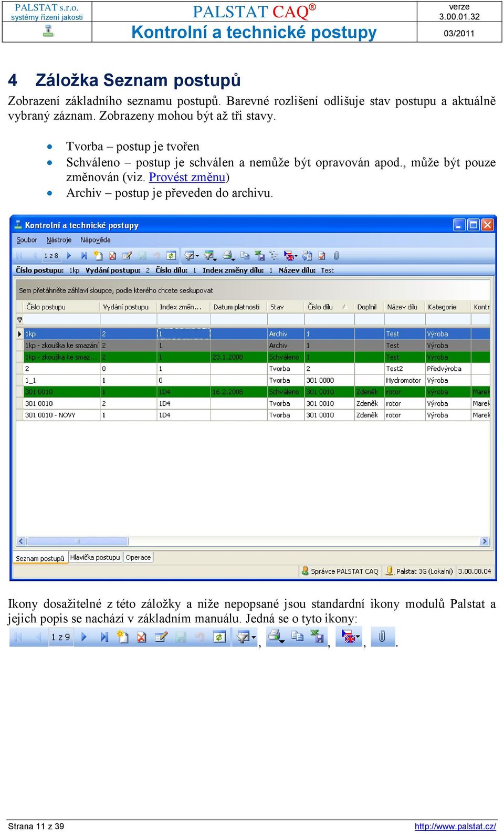Click grayed save diskette icon in window toolbar
This screenshot has width=504, height=835.
142,256
